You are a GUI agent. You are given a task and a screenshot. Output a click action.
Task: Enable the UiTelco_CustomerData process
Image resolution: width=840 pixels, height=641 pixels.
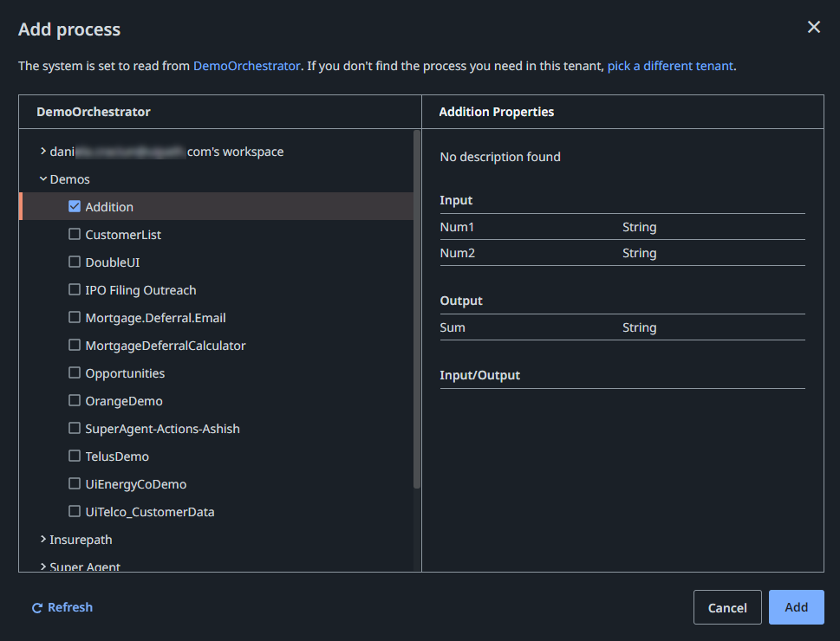click(x=75, y=511)
